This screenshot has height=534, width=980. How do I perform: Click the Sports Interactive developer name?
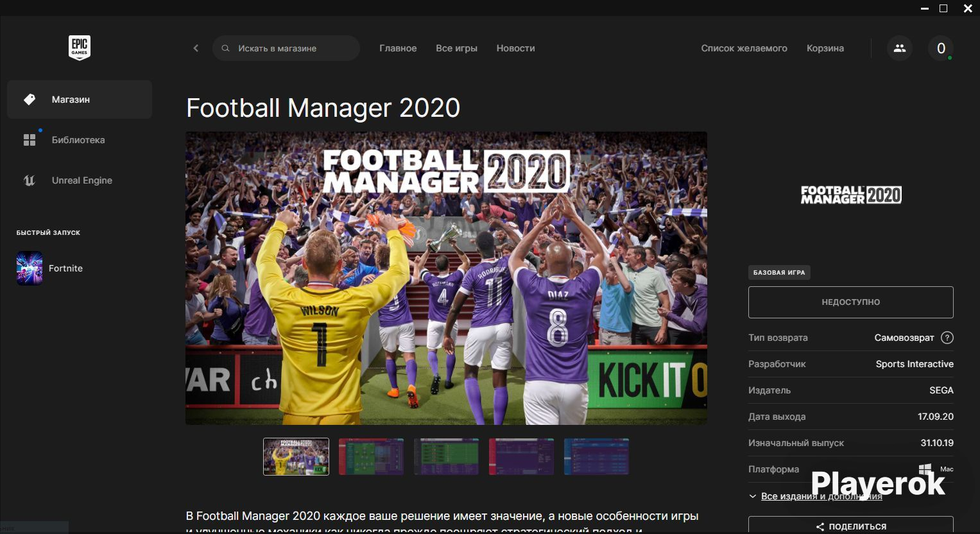pyautogui.click(x=915, y=364)
